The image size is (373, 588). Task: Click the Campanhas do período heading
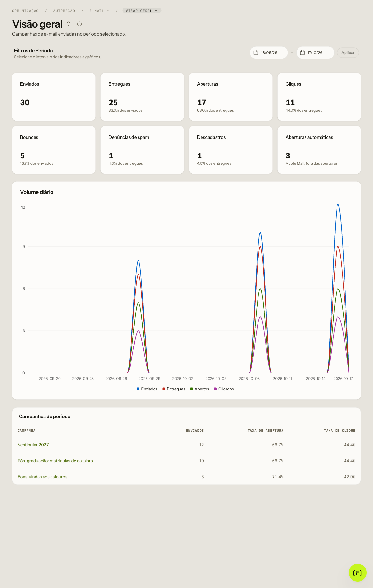[x=45, y=417]
